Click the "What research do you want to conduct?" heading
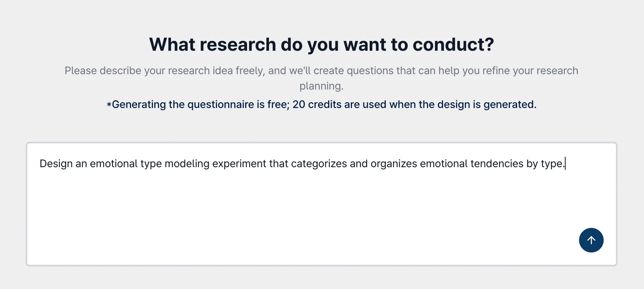 pyautogui.click(x=322, y=45)
